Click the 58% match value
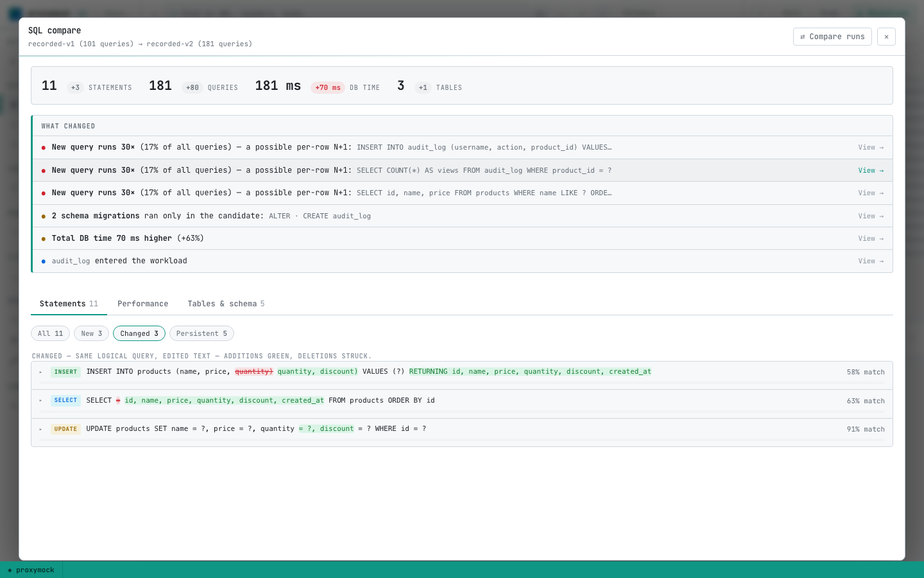 point(866,372)
